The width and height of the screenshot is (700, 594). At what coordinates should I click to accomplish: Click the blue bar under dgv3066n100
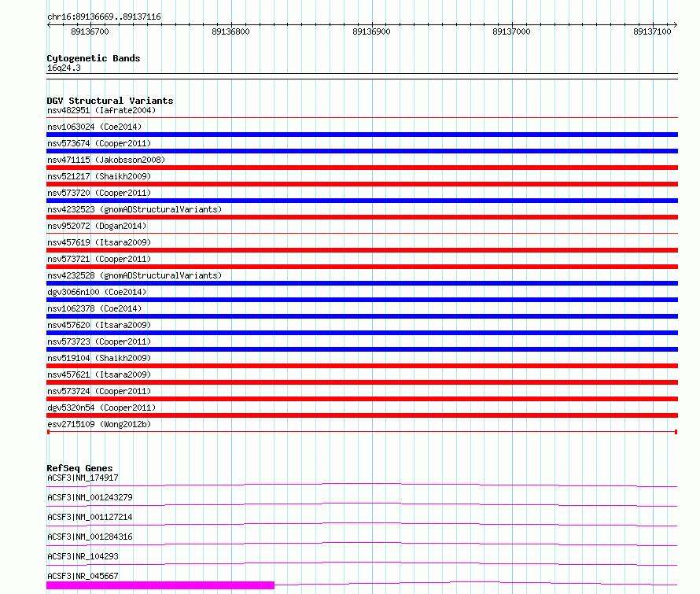point(362,300)
